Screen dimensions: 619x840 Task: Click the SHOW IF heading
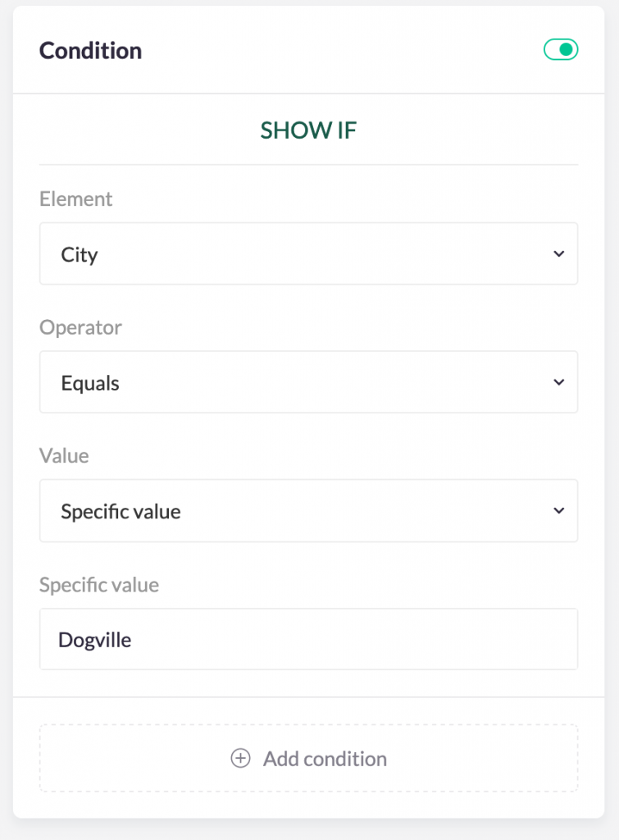[x=308, y=130]
